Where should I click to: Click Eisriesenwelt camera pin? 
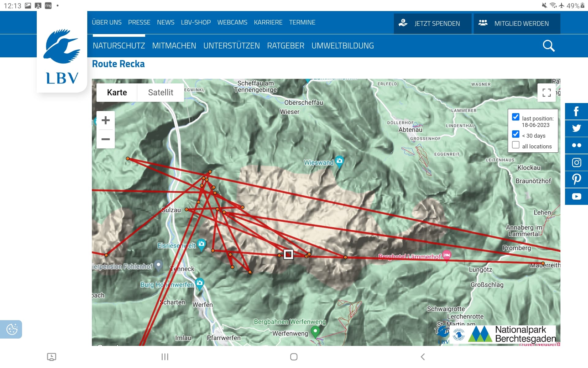(x=201, y=245)
